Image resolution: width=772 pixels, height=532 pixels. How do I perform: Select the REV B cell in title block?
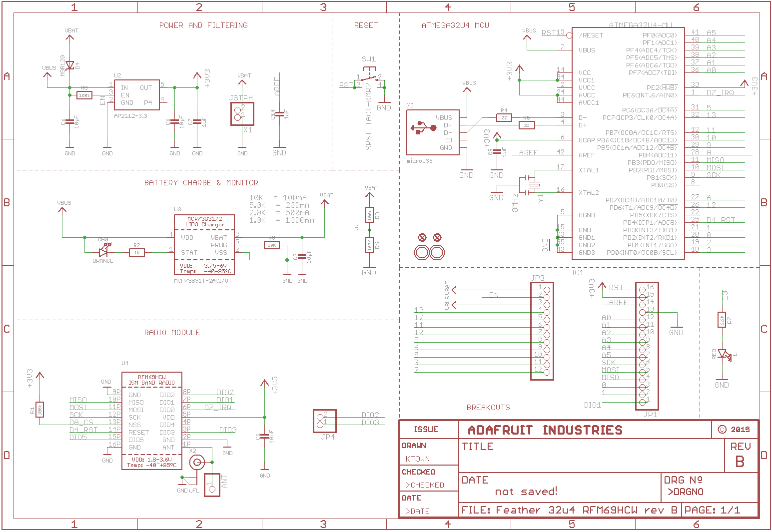point(741,456)
